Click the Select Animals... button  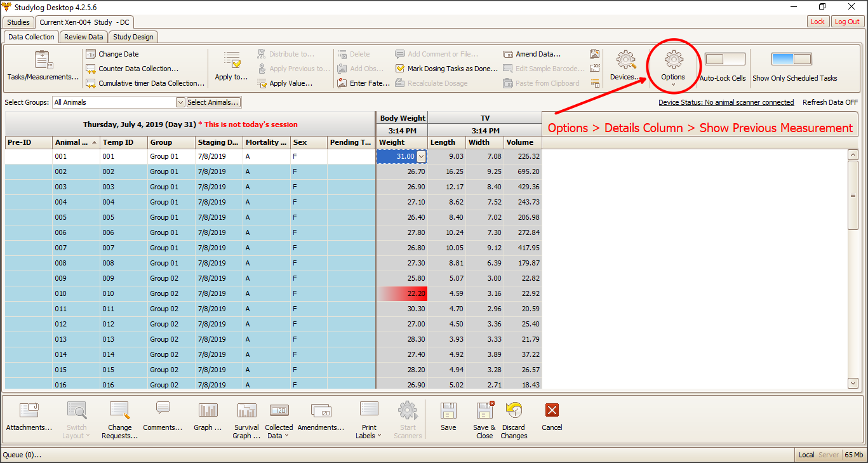pyautogui.click(x=213, y=102)
